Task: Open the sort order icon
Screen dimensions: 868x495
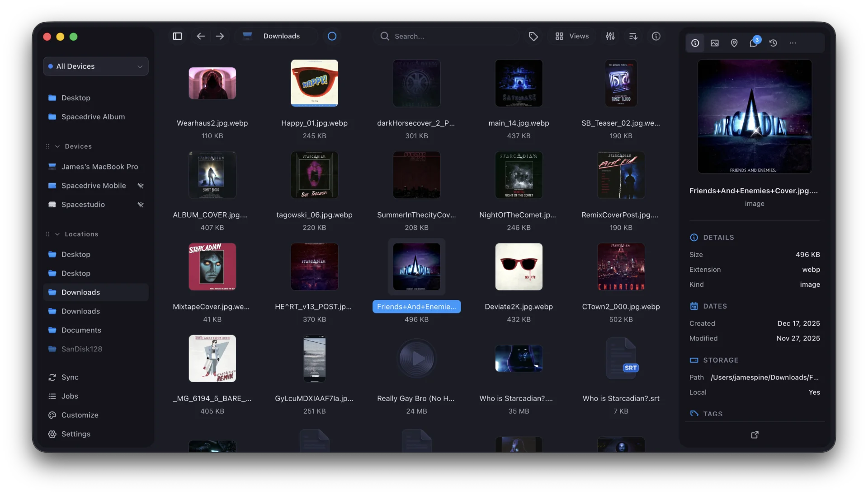Action: point(633,36)
